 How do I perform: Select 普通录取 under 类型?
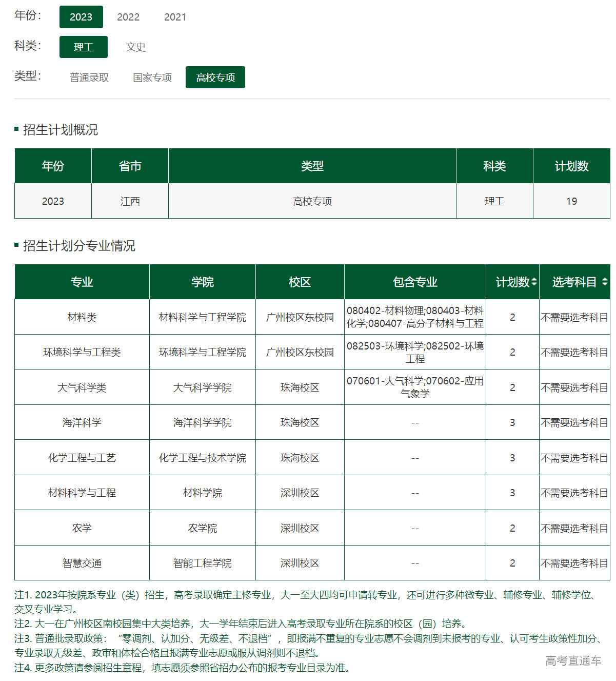click(90, 77)
